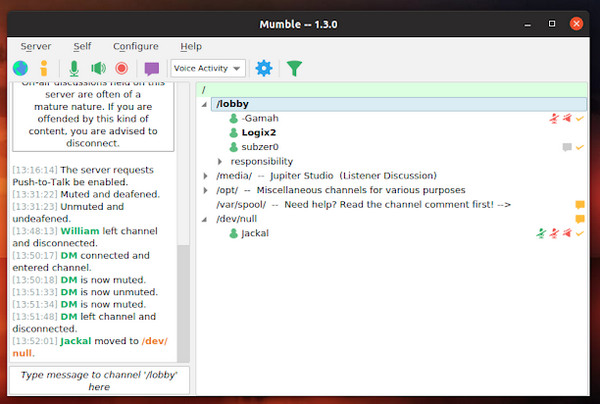Collapse the /dev/null channel arrow
Viewport: 600px width, 404px height.
(204, 219)
